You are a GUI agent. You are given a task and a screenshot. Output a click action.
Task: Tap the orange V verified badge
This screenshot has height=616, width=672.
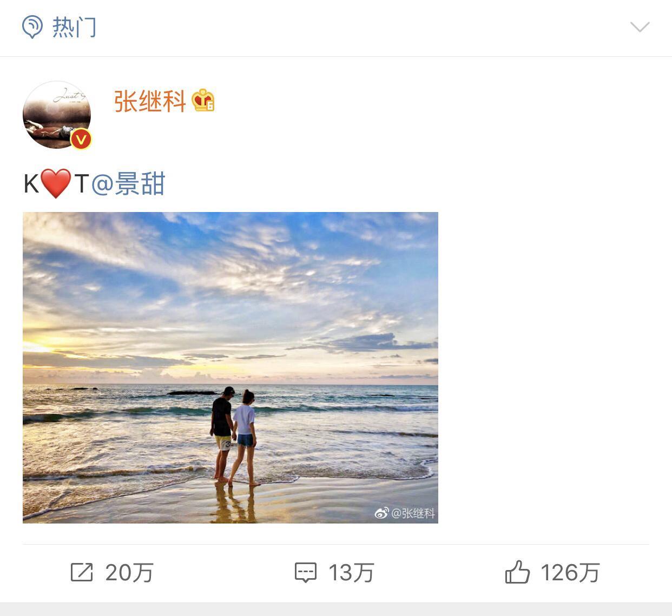click(x=81, y=140)
